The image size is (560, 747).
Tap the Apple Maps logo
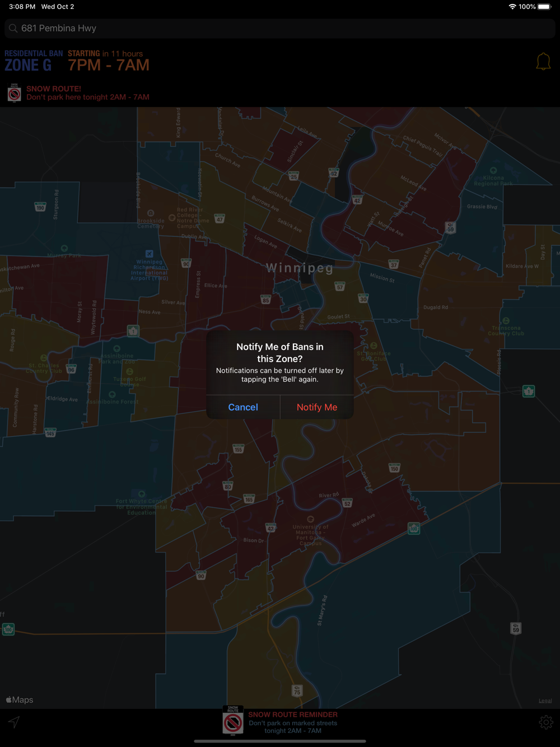[20, 700]
